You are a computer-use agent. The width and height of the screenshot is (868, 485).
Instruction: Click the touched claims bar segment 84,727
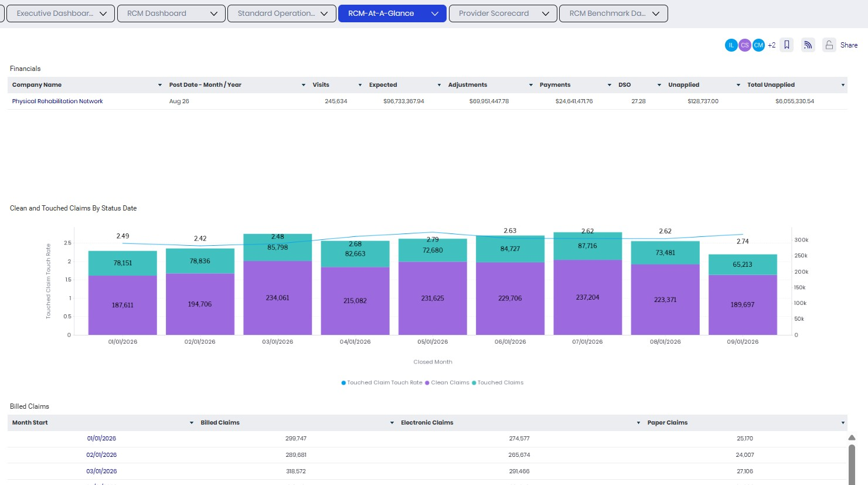(x=510, y=249)
